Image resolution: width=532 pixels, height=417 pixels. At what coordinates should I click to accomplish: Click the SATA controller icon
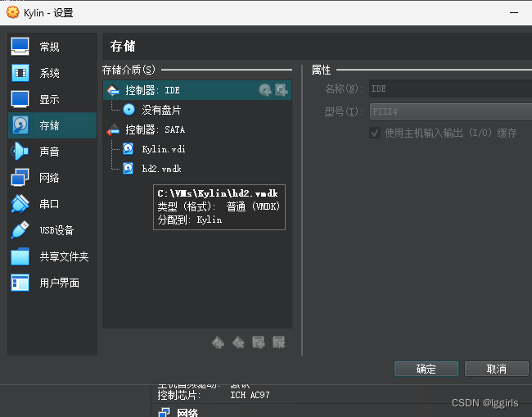[113, 129]
